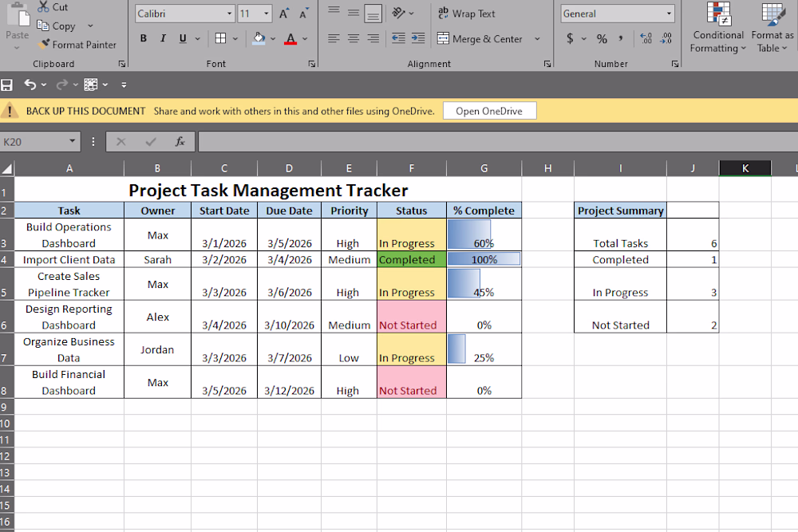Open Number dialog launcher
798x532 pixels.
tap(675, 64)
